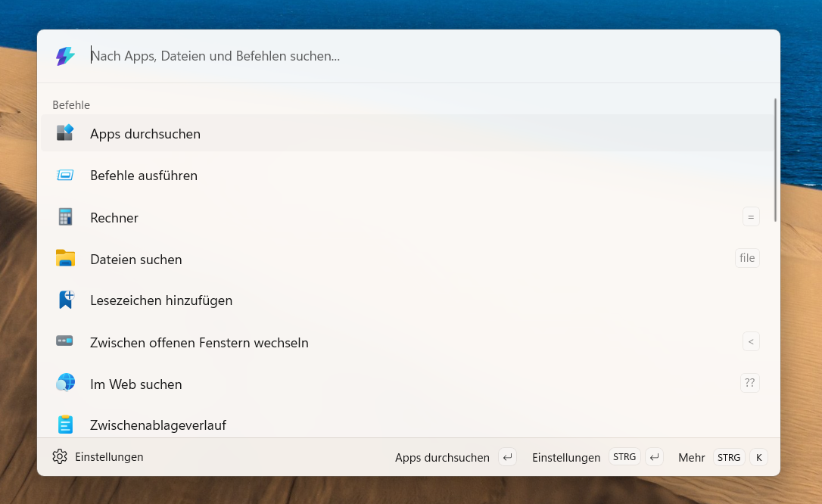Click the Command Palette lightning bolt logo
Screen dimensions: 822x504
[66, 56]
